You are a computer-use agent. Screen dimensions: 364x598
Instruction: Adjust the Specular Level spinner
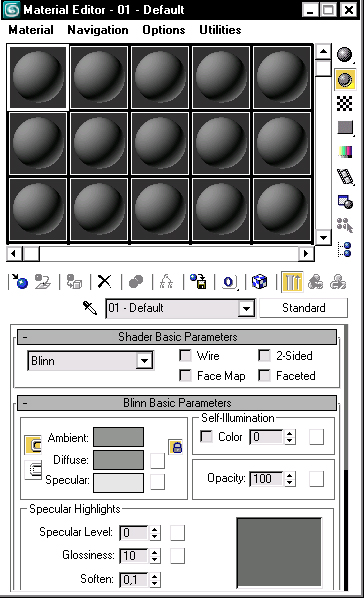click(x=155, y=533)
